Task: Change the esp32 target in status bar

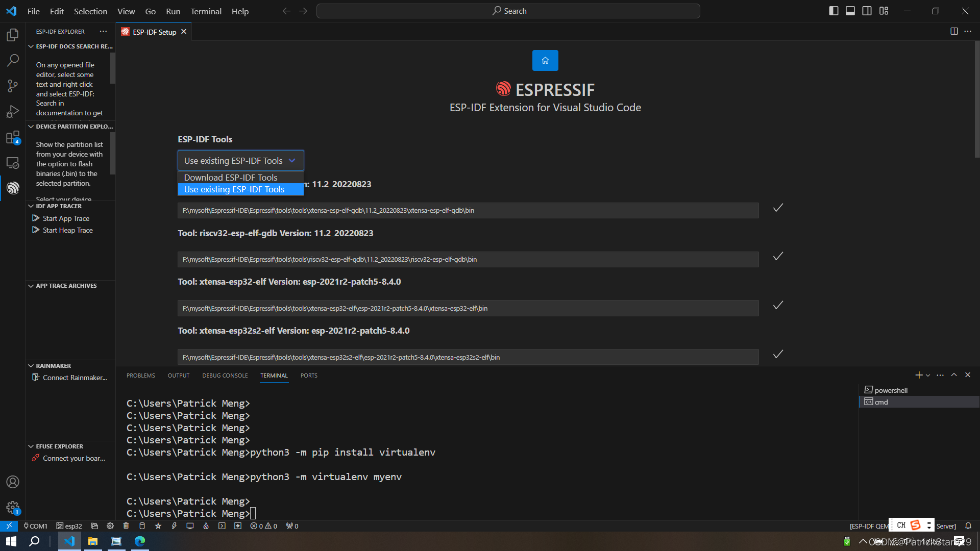Action: (x=69, y=526)
